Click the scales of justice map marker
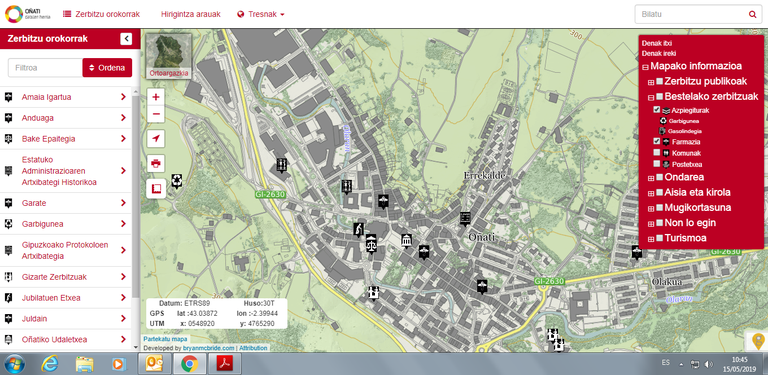Image resolution: width=768 pixels, height=375 pixels. tap(372, 243)
